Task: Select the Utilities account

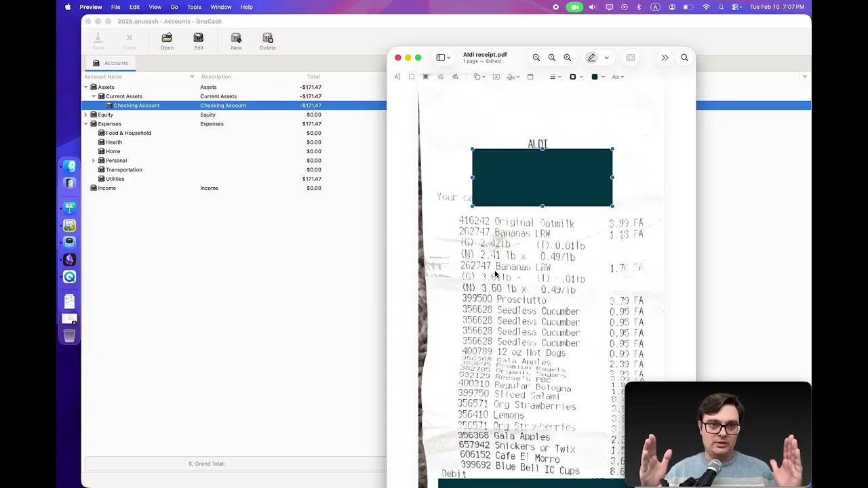Action: [x=115, y=179]
